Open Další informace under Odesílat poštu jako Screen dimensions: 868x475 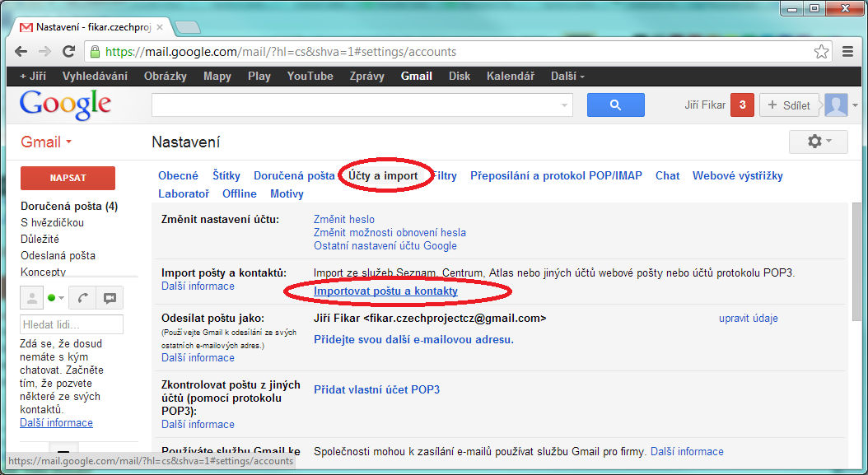point(198,357)
